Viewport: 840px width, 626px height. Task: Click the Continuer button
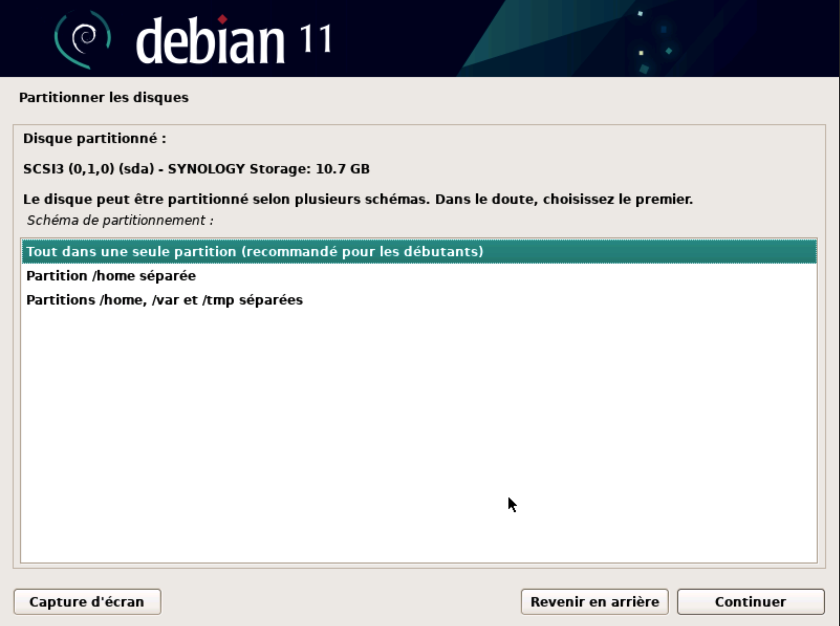(751, 601)
